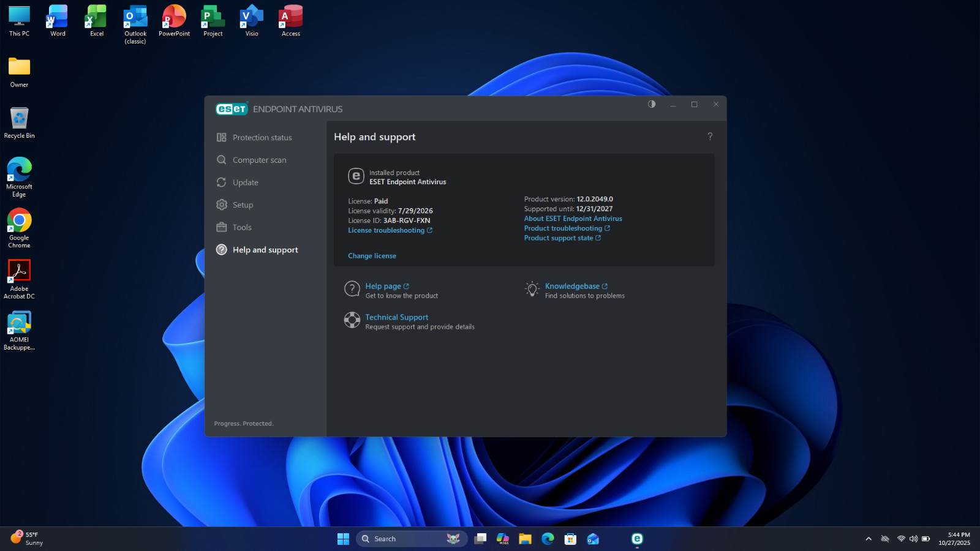Open Microsoft Store from the taskbar
Screen dimensions: 980x551
click(570, 539)
